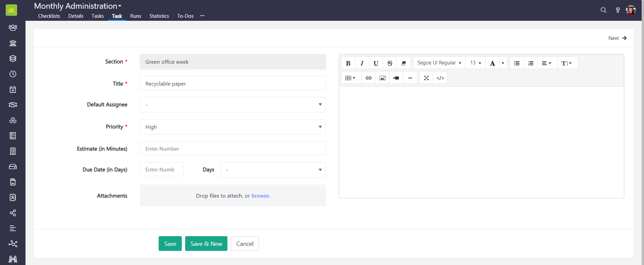This screenshot has height=265, width=644.
Task: Open the font size 13 dropdown
Action: 475,63
